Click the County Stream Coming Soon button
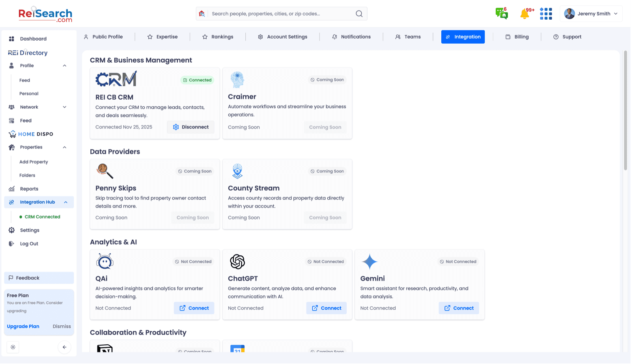Viewport: 631px width, 364px height. (x=325, y=217)
